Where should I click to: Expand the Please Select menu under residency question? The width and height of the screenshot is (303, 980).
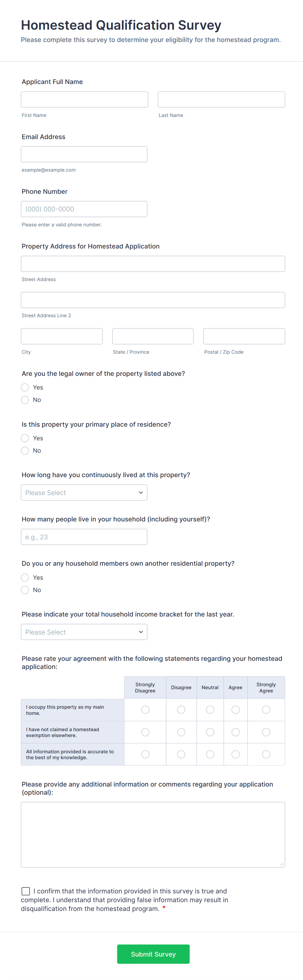[84, 492]
